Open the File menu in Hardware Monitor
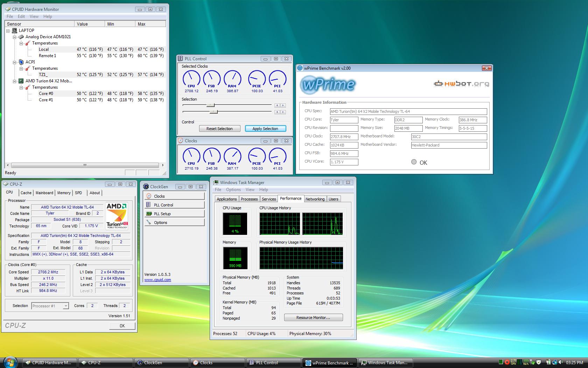Image resolution: width=588 pixels, height=368 pixels. click(x=10, y=16)
